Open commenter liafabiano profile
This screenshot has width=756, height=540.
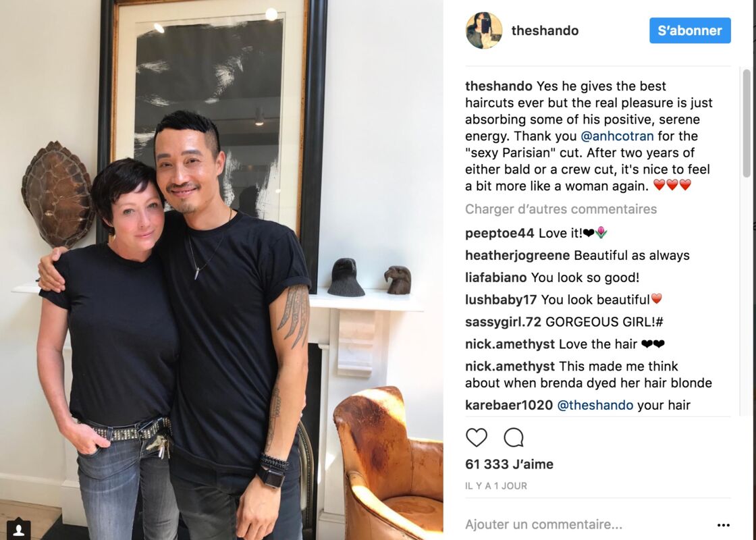495,277
